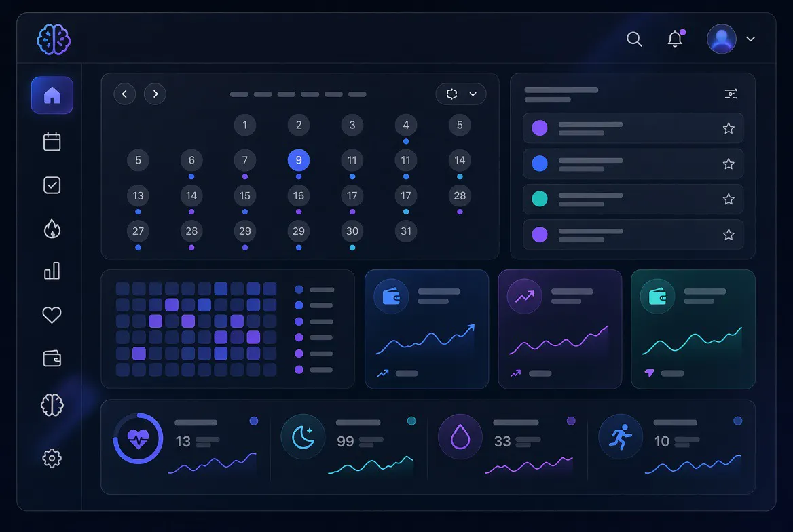Screen dimensions: 793x532
Task: Select the highlighted date 9 in calendar
Action: point(298,160)
